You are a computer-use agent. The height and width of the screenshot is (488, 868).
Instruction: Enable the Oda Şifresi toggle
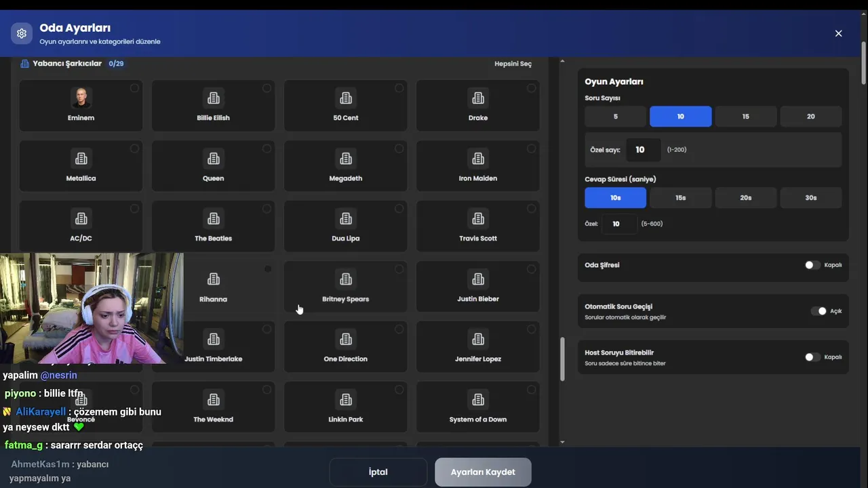(812, 265)
